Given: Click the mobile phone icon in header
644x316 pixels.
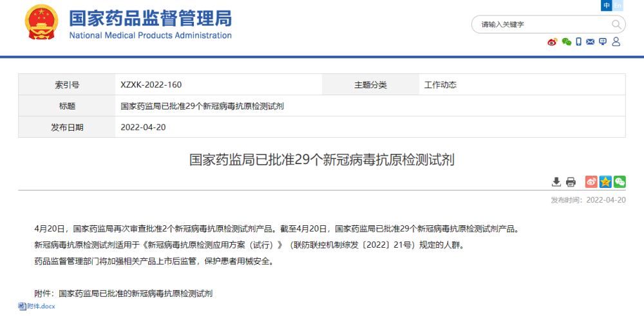Looking at the screenshot, I should 579,42.
